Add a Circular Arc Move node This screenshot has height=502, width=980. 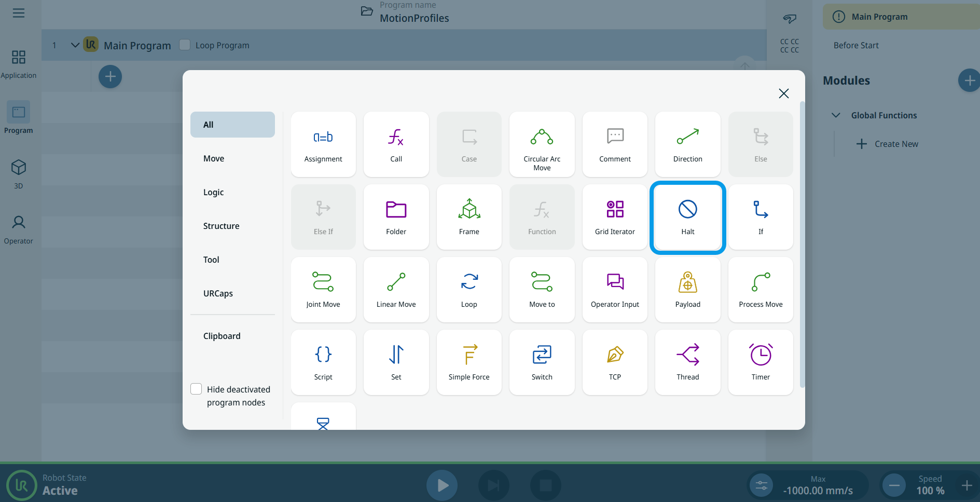coord(542,144)
